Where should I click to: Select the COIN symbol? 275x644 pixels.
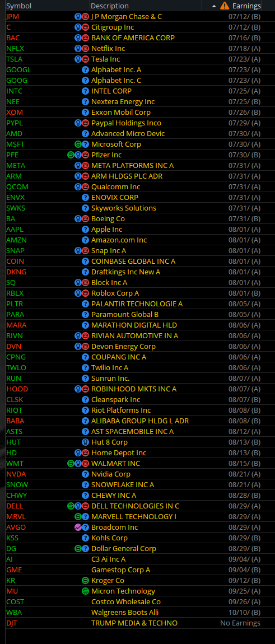point(15,262)
